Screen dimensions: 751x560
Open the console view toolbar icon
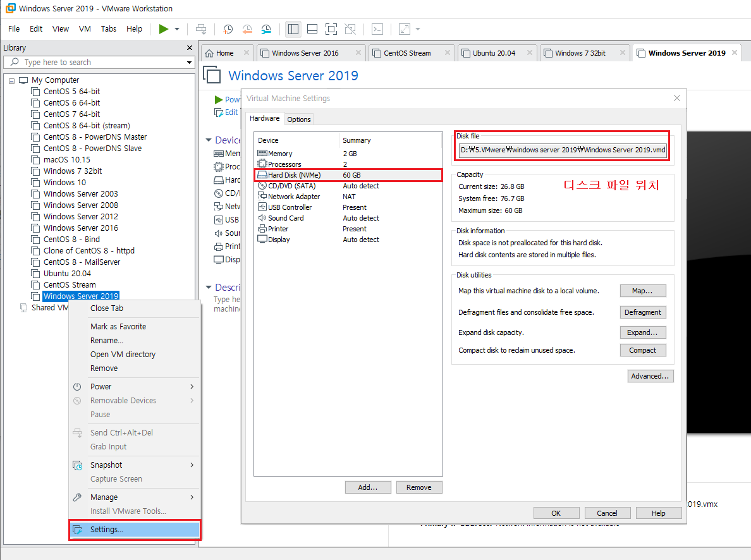(x=377, y=29)
